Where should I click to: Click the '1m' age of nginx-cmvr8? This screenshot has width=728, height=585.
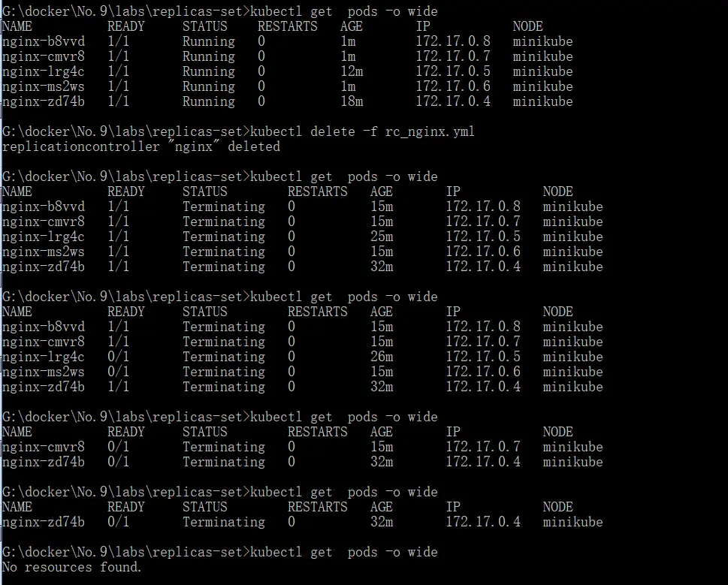[348, 56]
